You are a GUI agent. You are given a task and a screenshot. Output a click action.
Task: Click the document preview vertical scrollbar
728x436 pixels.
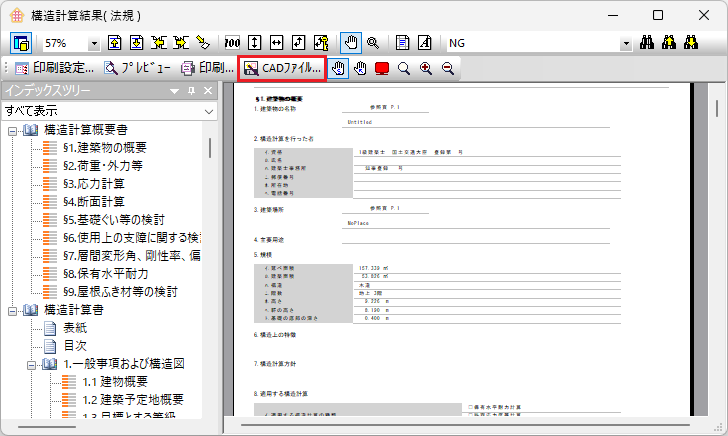[x=718, y=250]
